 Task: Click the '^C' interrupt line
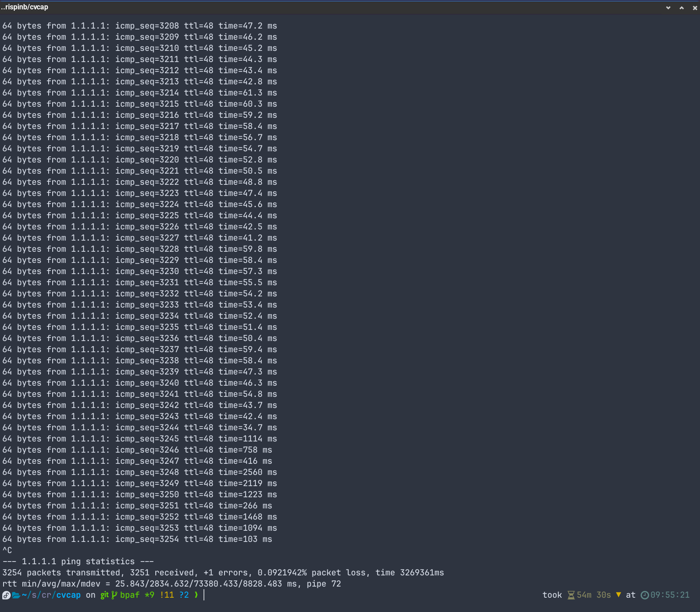[7, 550]
